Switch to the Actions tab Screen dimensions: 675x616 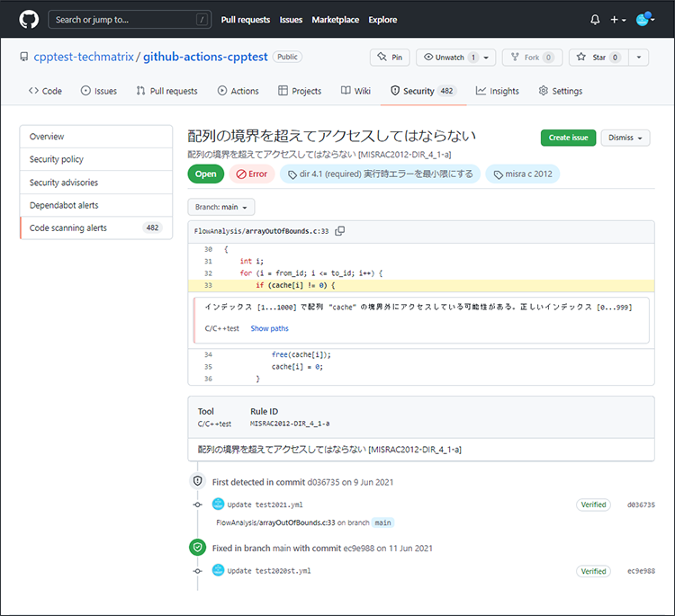[238, 91]
